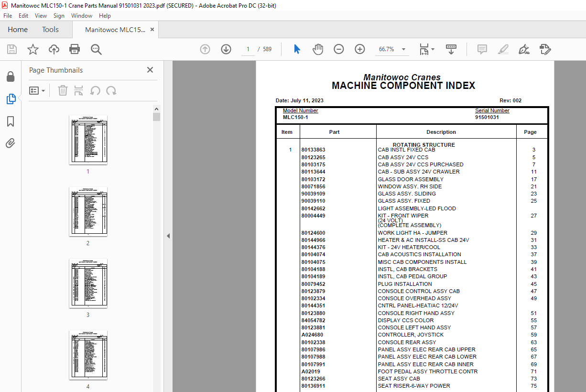This screenshot has height=392, width=586.
Task: Select page 2 thumbnail
Action: 88,211
